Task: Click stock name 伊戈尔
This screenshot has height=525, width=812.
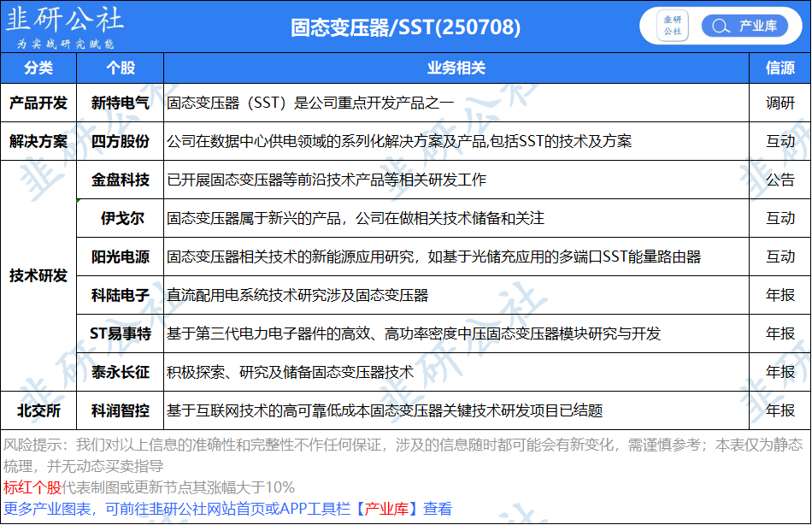Action: (122, 218)
